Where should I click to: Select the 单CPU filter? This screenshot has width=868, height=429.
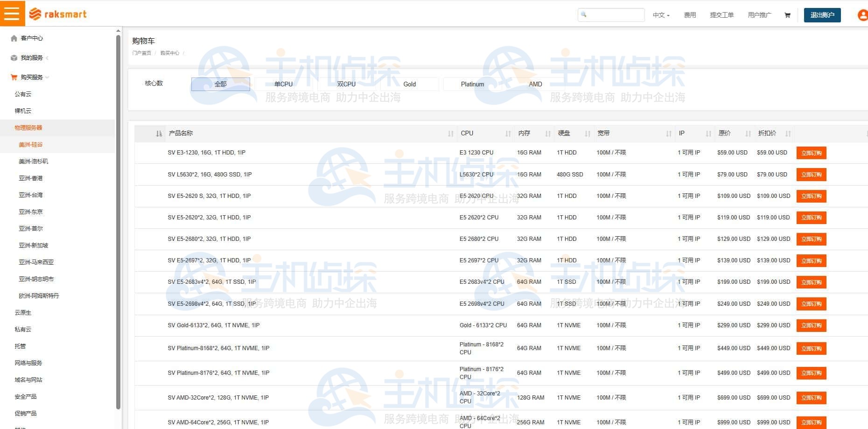(x=284, y=84)
